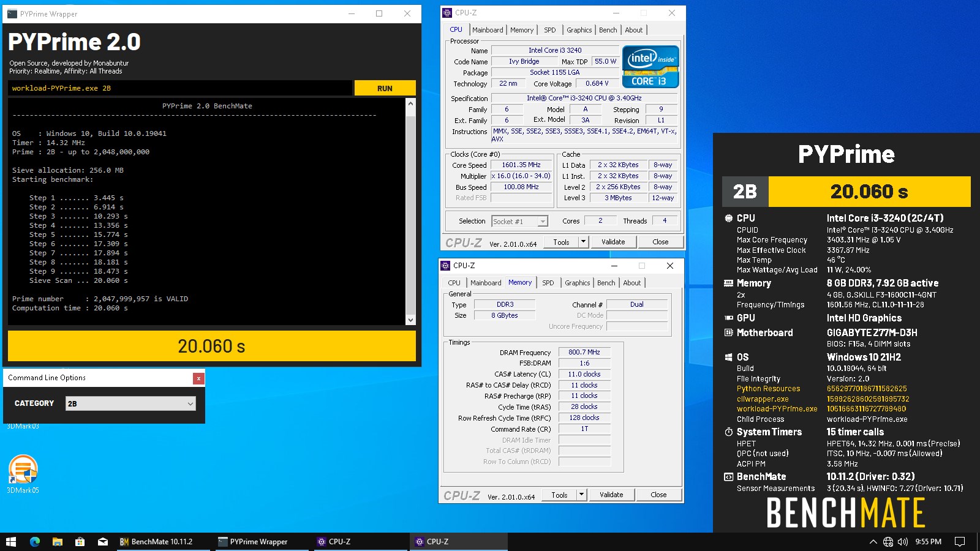Screen dimensions: 980x551
Task: Click the PYPrime console scroll-up arrow
Action: (410, 104)
